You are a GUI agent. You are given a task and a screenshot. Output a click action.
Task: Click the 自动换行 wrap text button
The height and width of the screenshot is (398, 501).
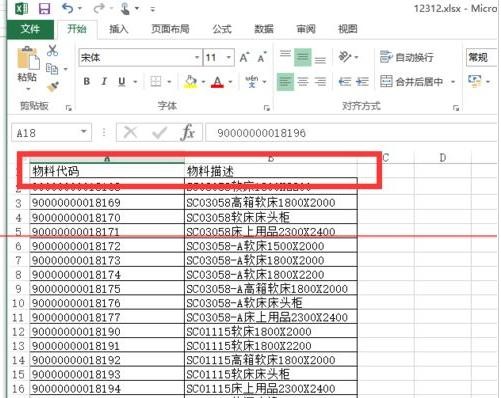[407, 57]
